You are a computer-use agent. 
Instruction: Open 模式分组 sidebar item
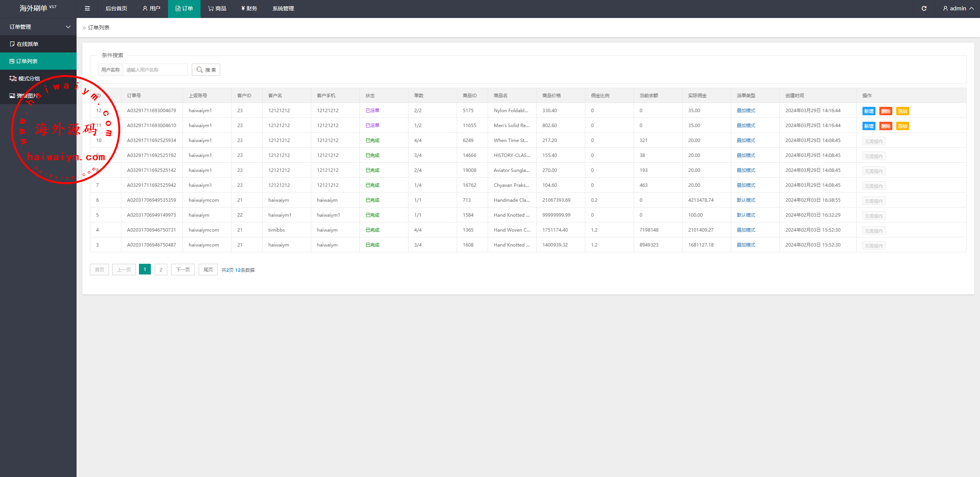(29, 78)
